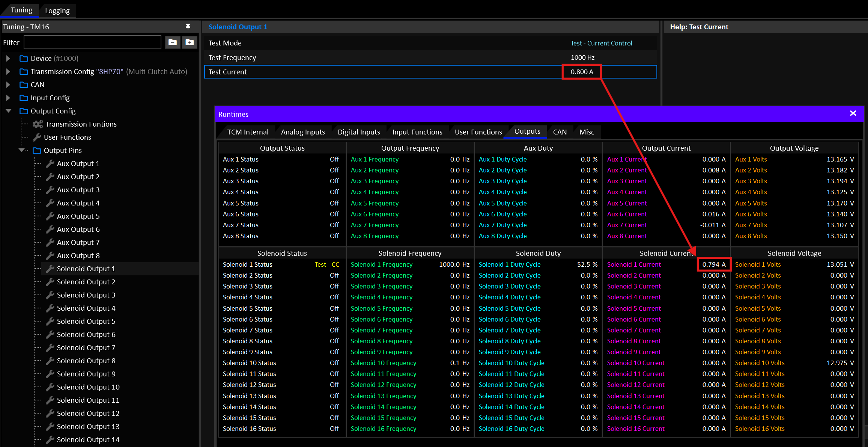Click the Aux 7 Current label
868x447 pixels.
coord(627,225)
